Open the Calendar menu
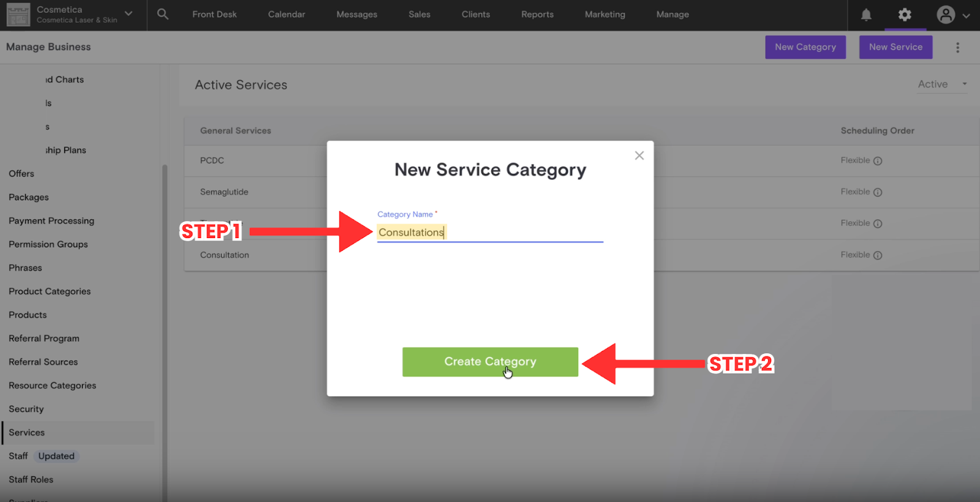Image resolution: width=980 pixels, height=502 pixels. [287, 14]
